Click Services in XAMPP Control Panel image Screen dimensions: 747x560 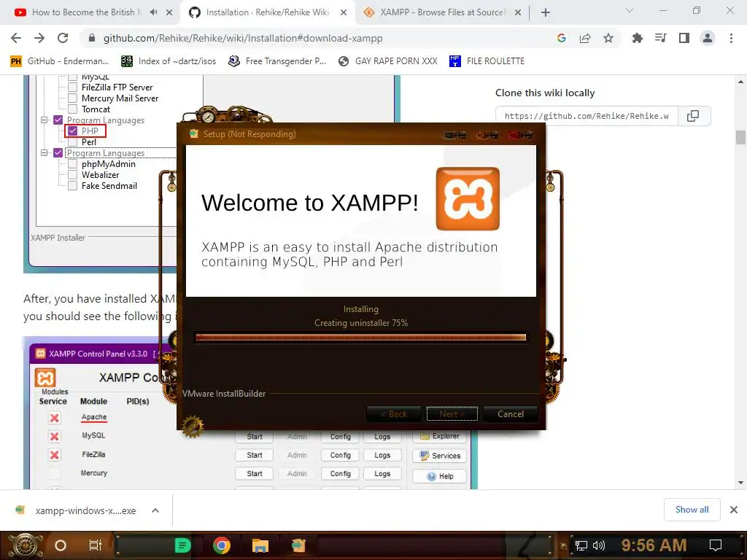[440, 456]
